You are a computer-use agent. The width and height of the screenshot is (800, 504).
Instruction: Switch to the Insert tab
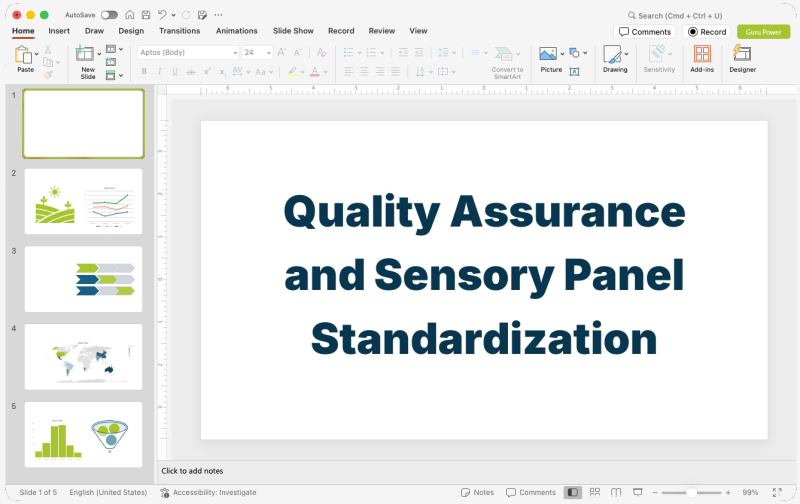(x=59, y=31)
